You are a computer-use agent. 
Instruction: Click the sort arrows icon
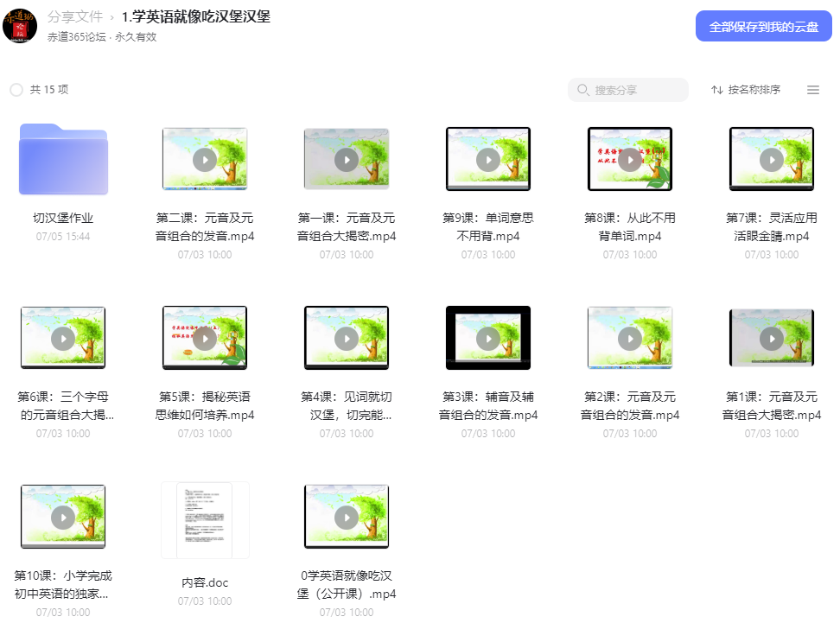pyautogui.click(x=716, y=90)
